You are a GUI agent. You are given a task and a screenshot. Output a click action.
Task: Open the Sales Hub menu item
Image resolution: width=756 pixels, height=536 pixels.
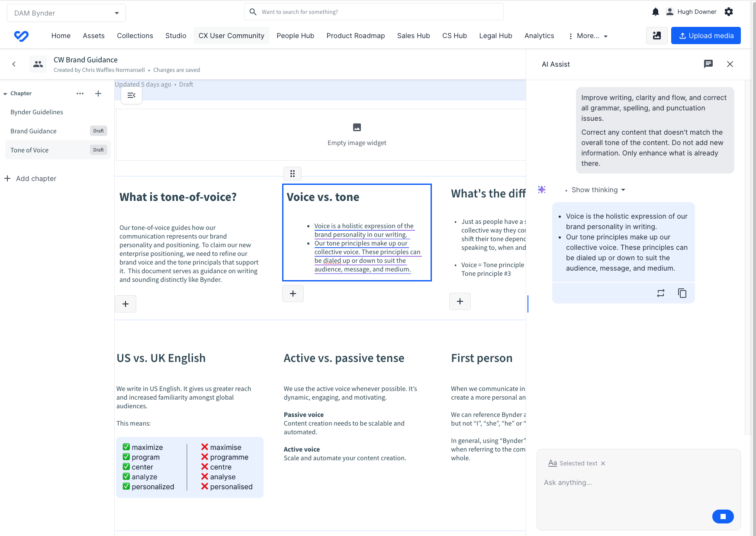point(414,36)
